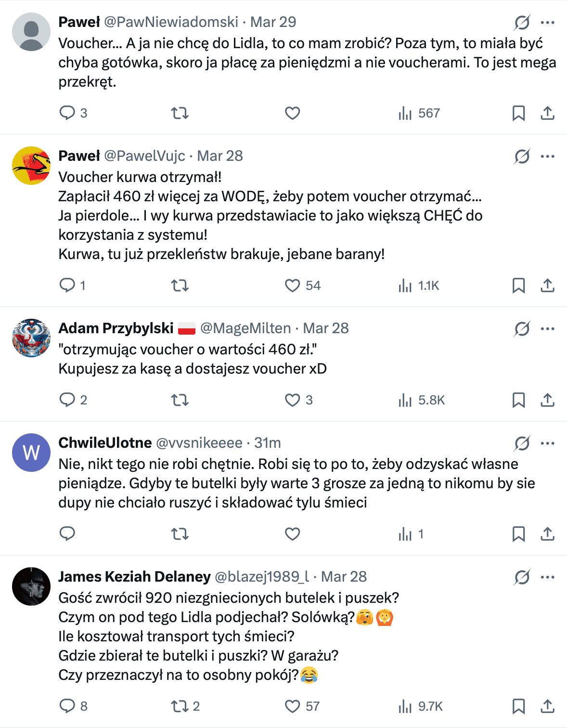Click the reply icon on ChwileUlotne's post
The width and height of the screenshot is (567, 728).
point(68,533)
